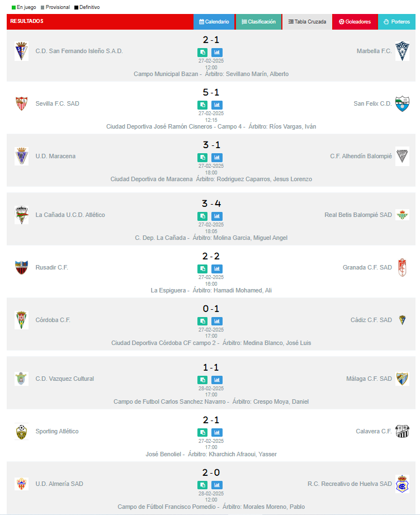420x515 pixels.
Task: Click the Sevilla F.C. crest
Action: click(x=21, y=103)
